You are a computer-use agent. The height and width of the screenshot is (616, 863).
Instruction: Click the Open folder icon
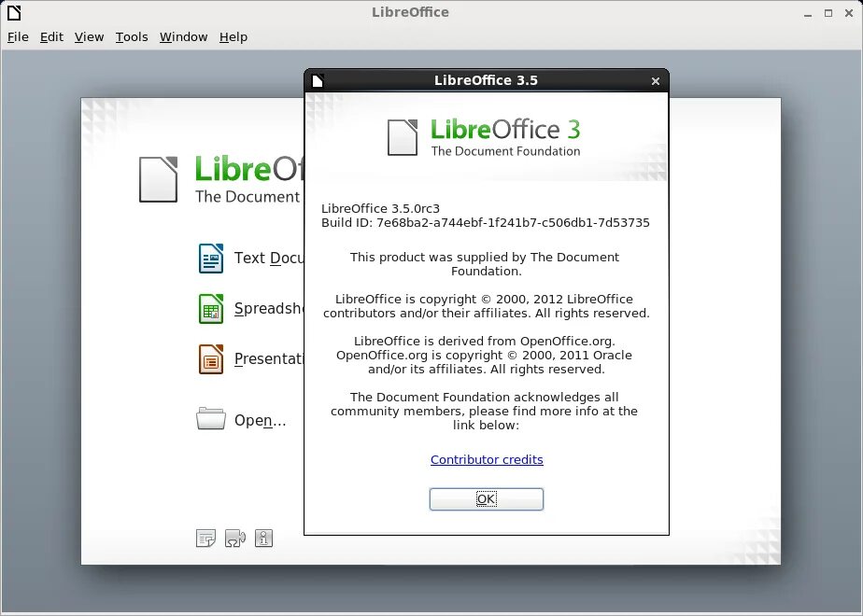(211, 418)
